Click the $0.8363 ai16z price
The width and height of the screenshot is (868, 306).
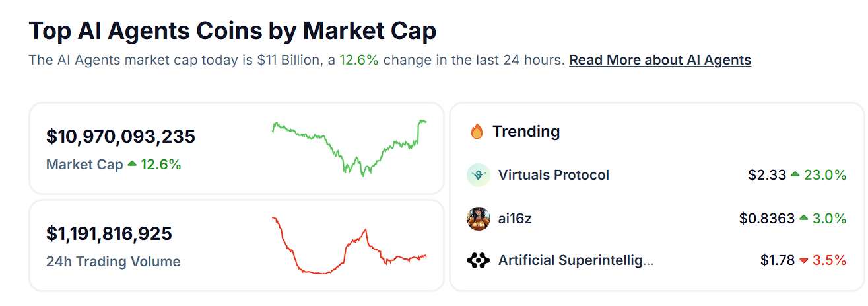tap(767, 219)
